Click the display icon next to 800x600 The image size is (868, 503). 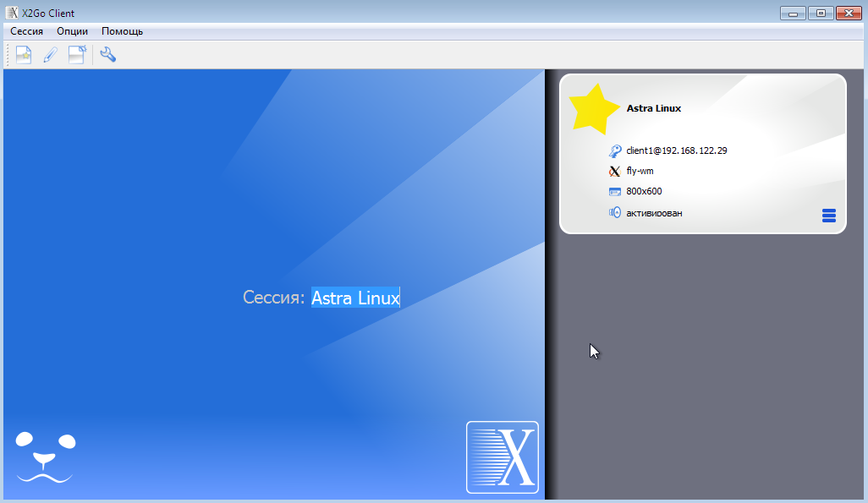(615, 192)
